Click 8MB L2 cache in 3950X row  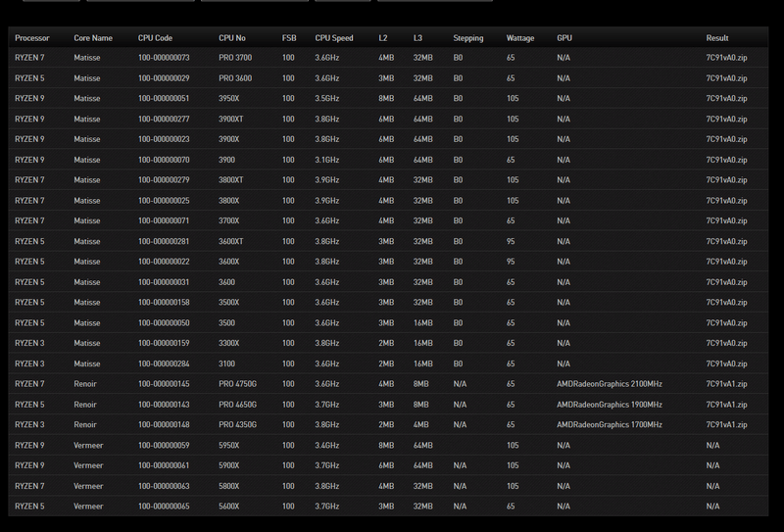click(x=386, y=99)
